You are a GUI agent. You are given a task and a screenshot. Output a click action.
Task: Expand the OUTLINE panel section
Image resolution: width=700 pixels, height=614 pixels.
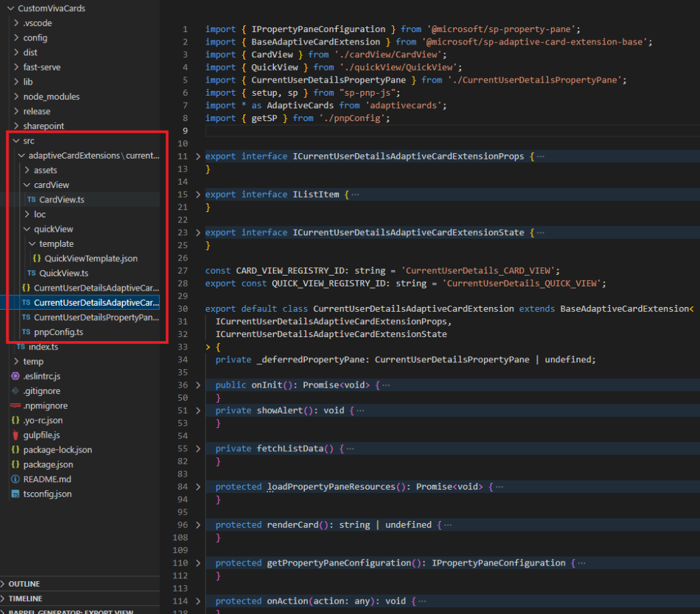pyautogui.click(x=24, y=584)
